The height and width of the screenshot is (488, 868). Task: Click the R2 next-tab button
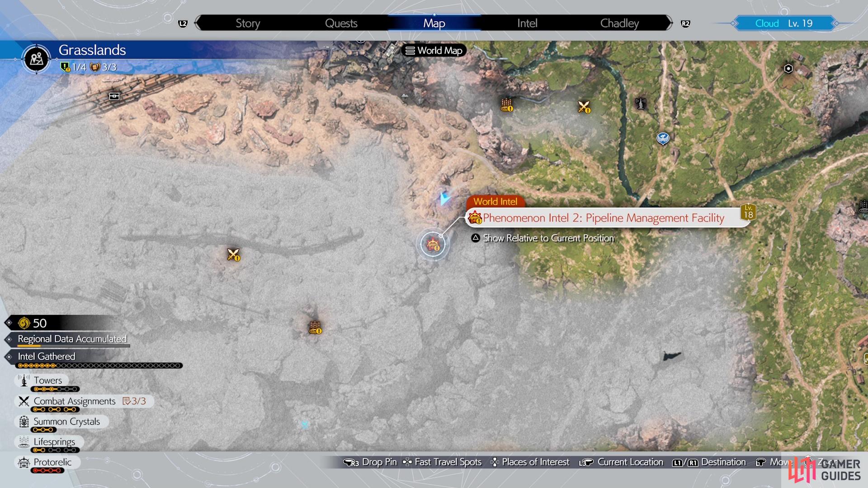685,23
